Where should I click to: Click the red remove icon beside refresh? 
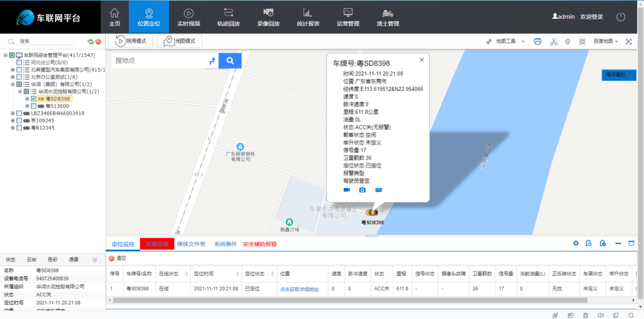pyautogui.click(x=98, y=42)
